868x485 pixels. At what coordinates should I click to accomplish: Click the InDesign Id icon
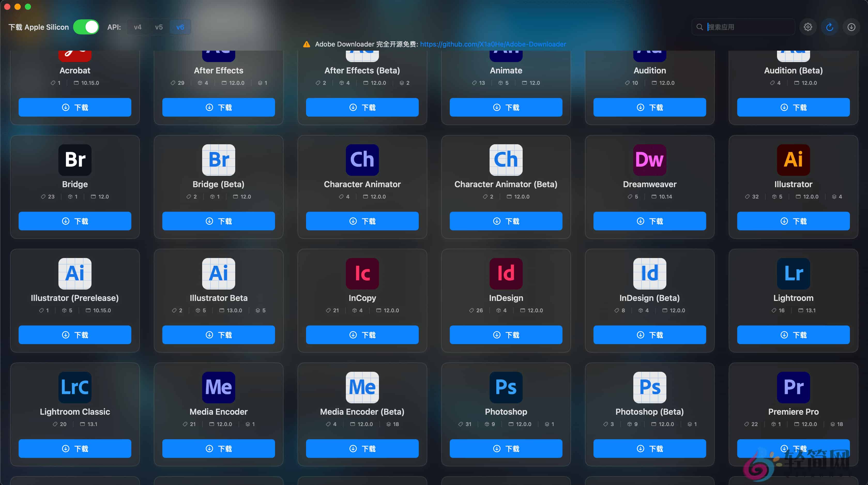[x=505, y=274]
